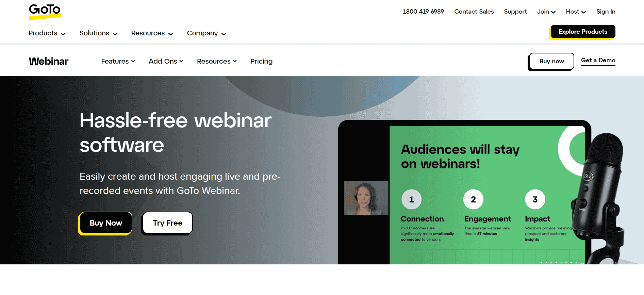Image resolution: width=644 pixels, height=295 pixels.
Task: Click "Easily create and host engaging" paragraph
Action: coord(180,183)
